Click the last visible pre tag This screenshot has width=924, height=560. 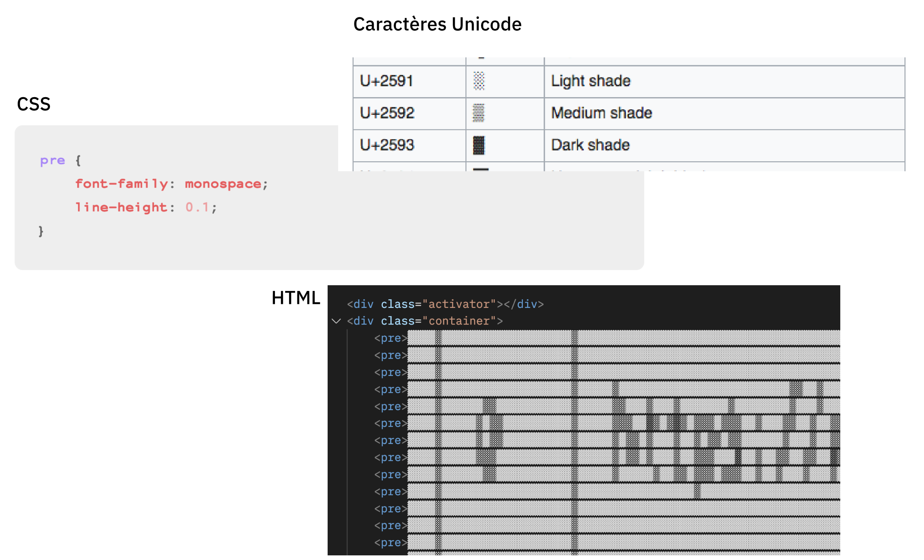[x=391, y=543]
